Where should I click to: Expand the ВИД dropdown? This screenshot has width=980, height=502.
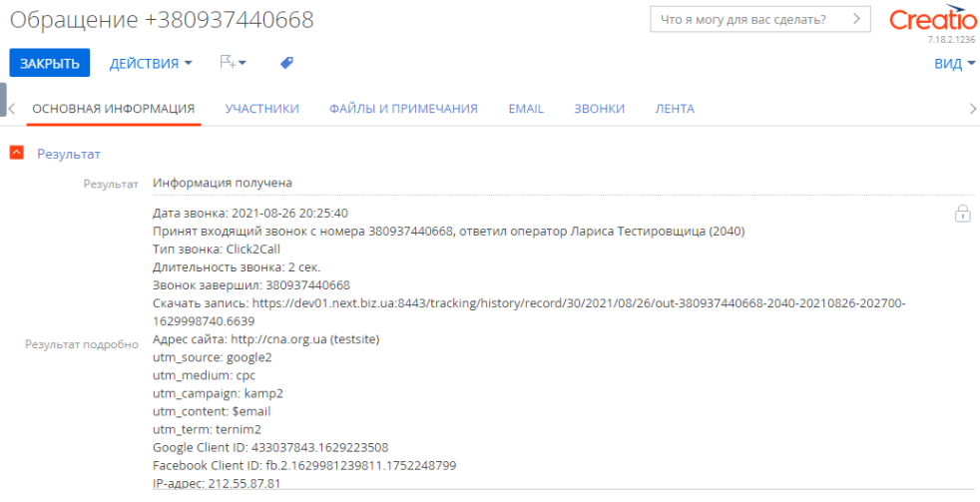pos(954,64)
